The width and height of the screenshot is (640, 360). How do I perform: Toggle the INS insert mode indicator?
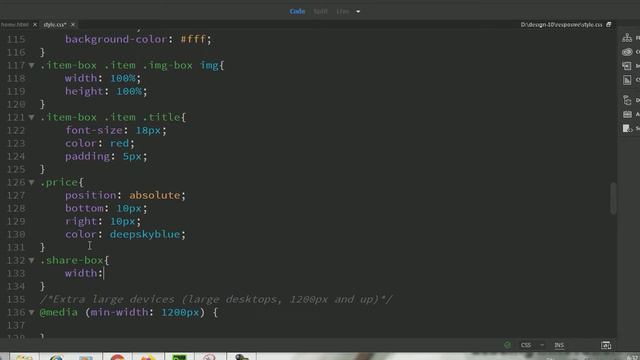coord(559,345)
